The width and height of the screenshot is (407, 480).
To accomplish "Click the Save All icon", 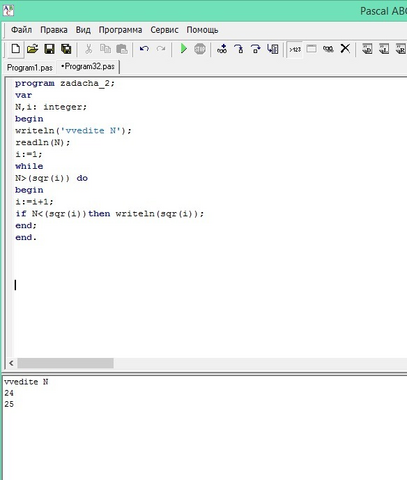I will click(x=66, y=49).
